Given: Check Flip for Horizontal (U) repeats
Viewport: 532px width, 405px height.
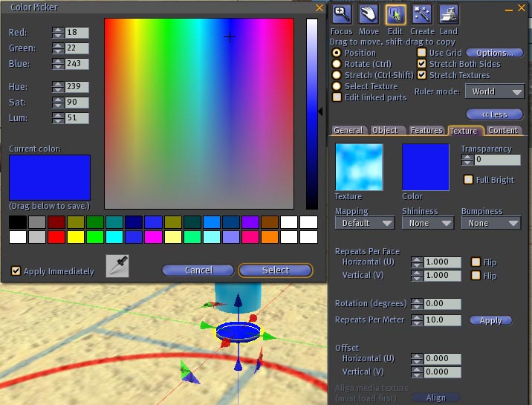Looking at the screenshot, I should [x=476, y=262].
